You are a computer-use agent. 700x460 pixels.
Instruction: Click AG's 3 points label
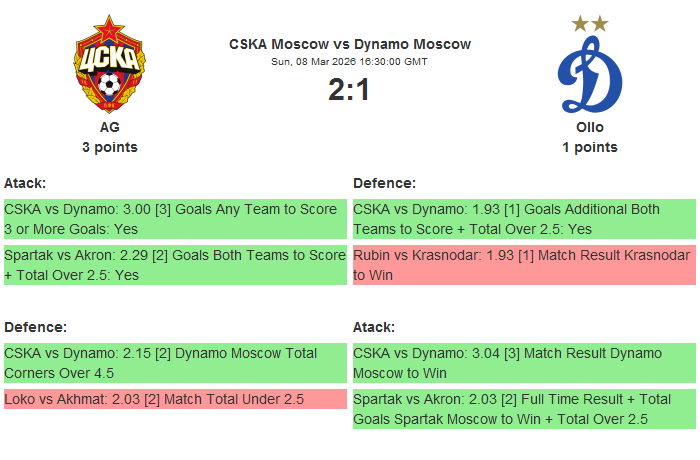coord(109,147)
